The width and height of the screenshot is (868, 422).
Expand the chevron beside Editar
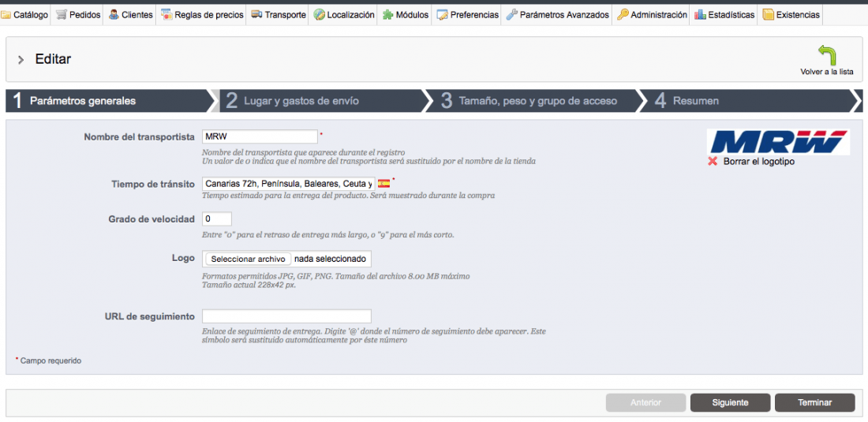(21, 60)
